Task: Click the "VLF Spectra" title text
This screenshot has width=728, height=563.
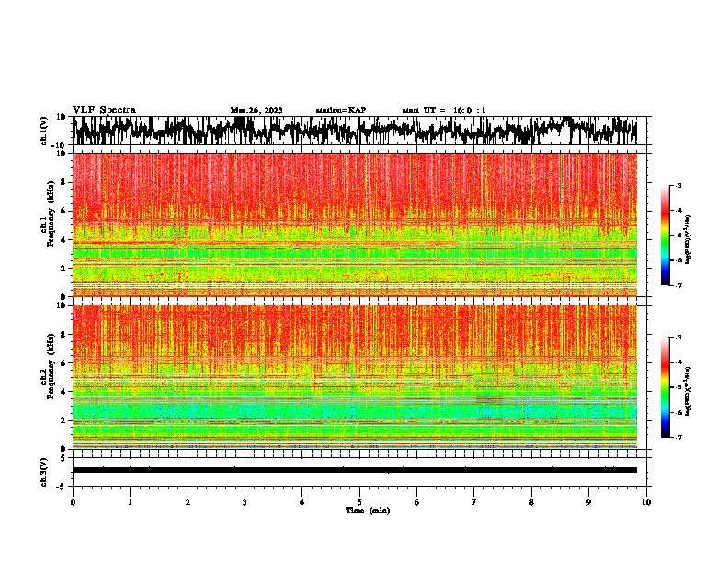Action: (x=104, y=110)
